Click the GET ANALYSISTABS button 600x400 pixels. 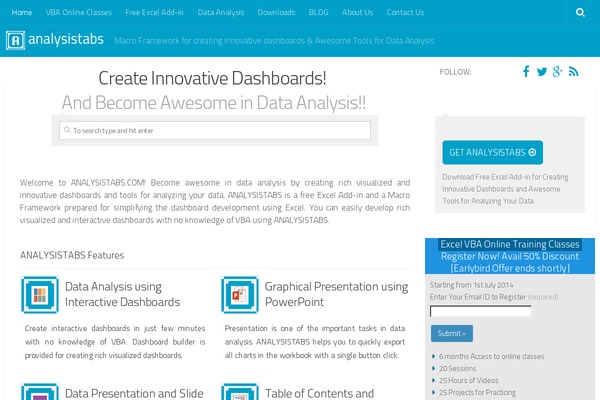492,152
